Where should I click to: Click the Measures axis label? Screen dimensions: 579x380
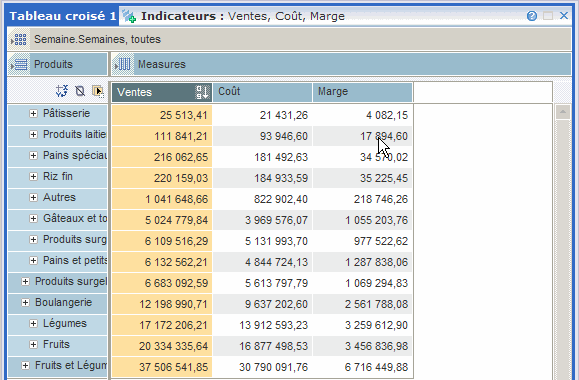click(x=161, y=64)
